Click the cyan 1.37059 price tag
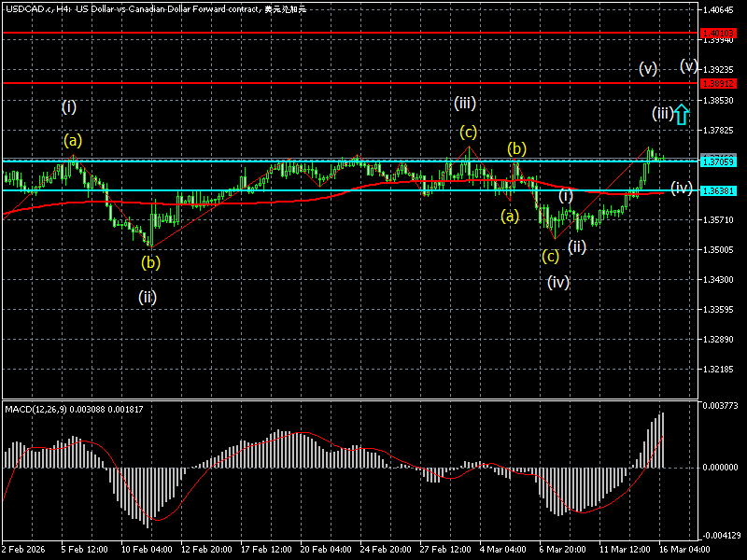747x560 pixels. (718, 161)
